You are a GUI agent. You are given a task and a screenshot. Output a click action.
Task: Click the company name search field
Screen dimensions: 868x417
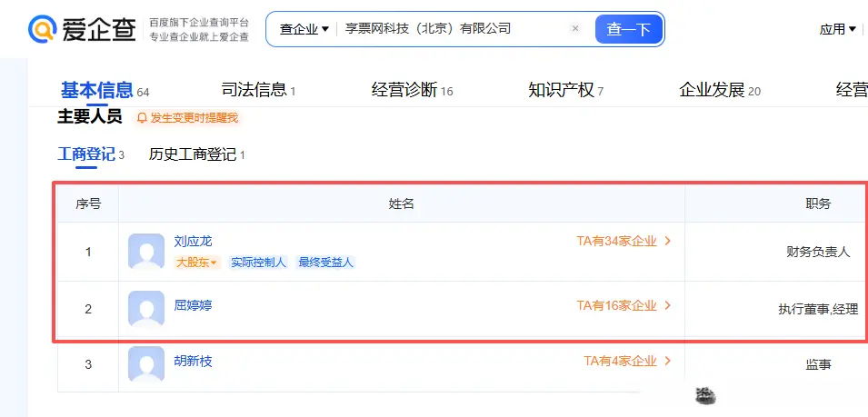click(454, 29)
